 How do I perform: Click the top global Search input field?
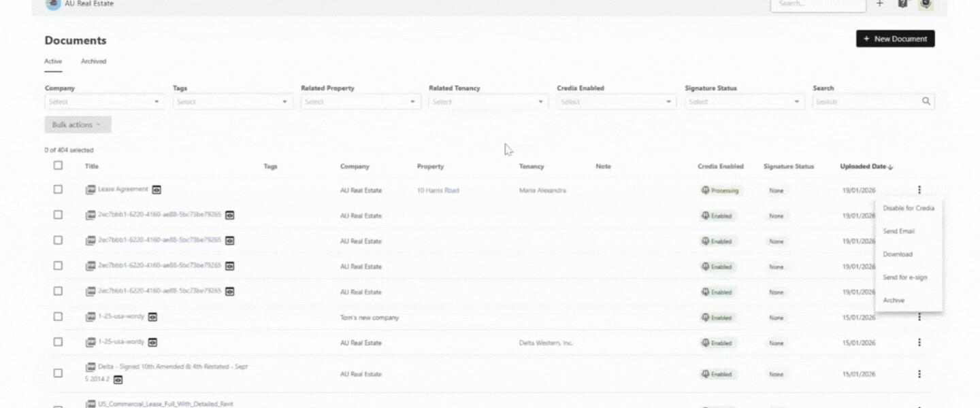point(817,5)
